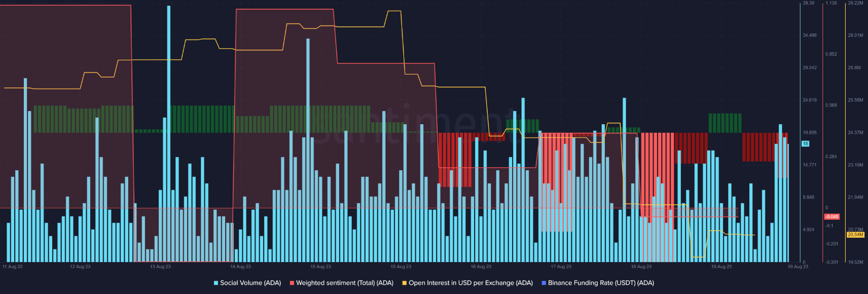Select the 11 Aug 23 date label
Screen dimensions: 868x294
[13, 267]
